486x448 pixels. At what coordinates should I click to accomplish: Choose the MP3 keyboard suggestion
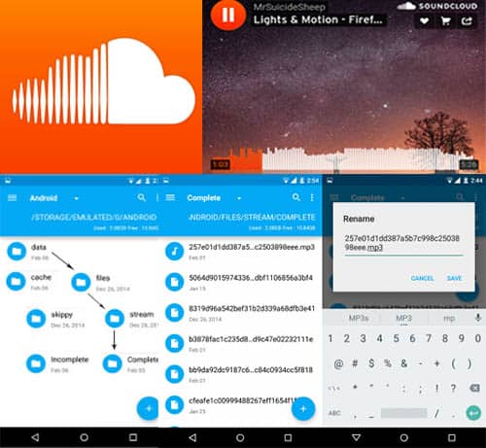pyautogui.click(x=403, y=319)
